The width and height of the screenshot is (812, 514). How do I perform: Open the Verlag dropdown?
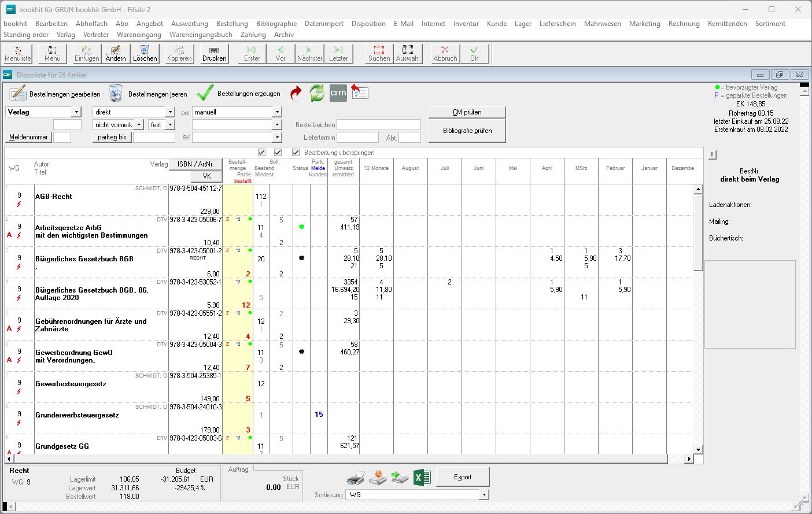77,112
